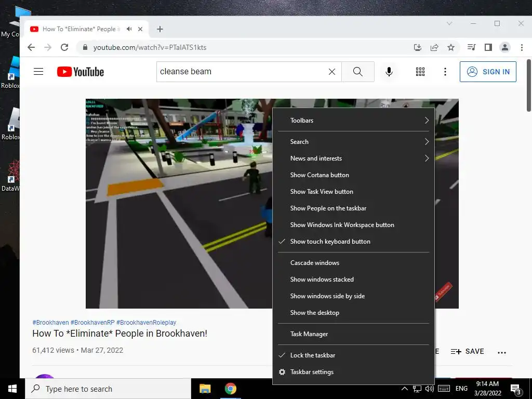Click the ENG language indicator

461,389
